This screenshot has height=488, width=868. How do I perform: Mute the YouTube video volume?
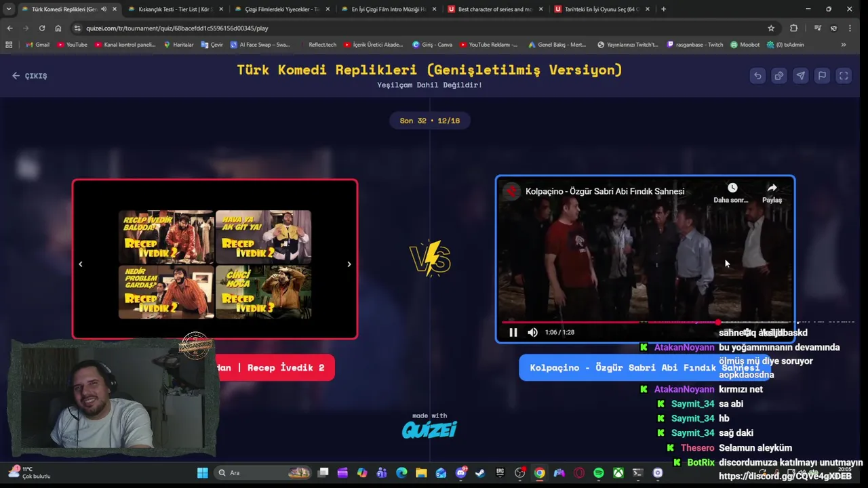pos(532,332)
